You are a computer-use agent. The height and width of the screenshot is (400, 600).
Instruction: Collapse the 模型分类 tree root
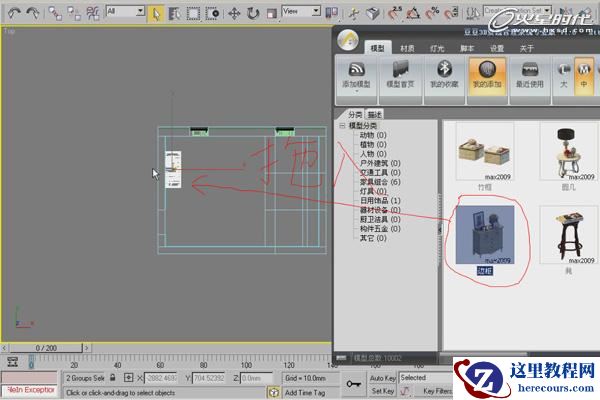point(342,125)
